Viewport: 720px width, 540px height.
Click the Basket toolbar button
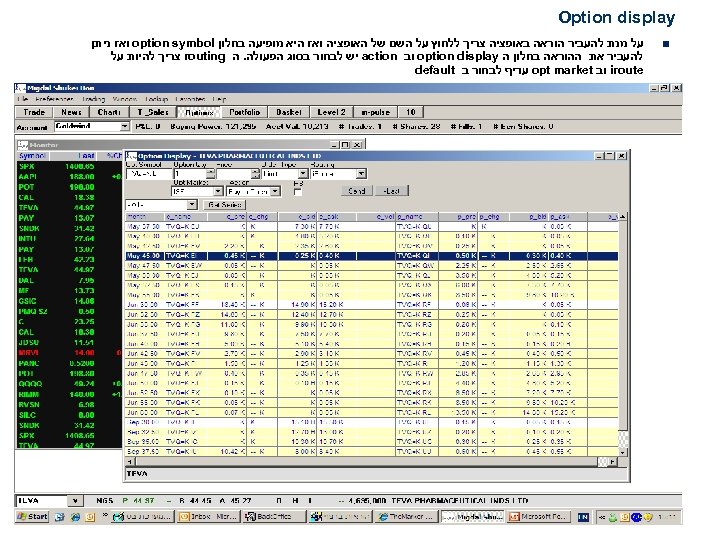pyautogui.click(x=288, y=112)
